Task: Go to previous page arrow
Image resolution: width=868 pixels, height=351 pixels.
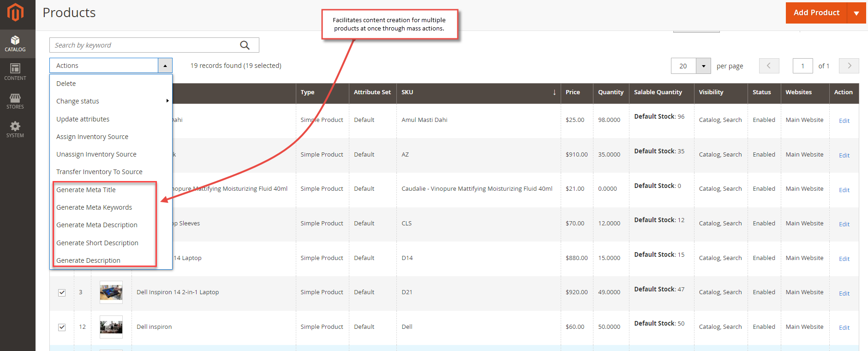Action: coord(769,66)
